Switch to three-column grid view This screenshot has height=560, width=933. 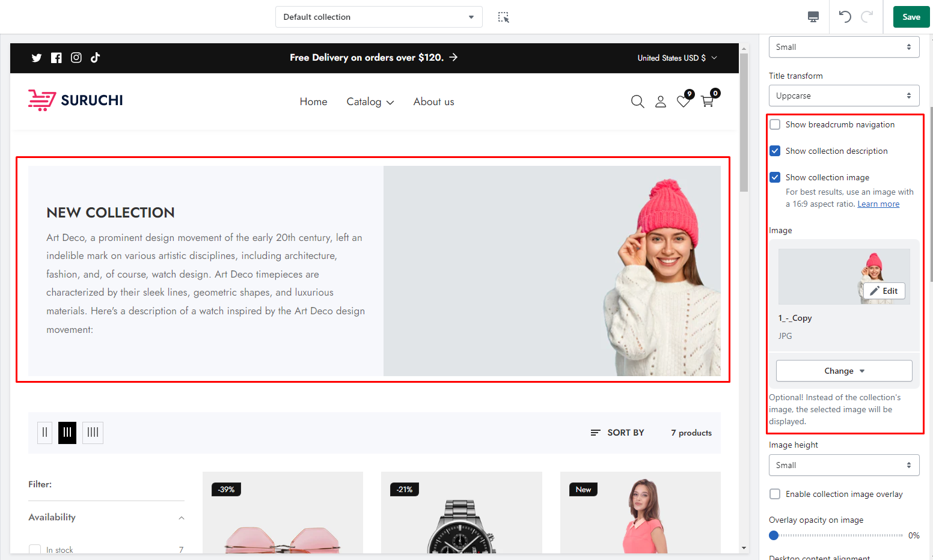pyautogui.click(x=67, y=433)
